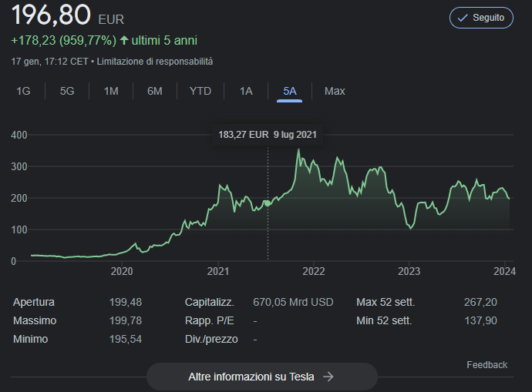Choose the 5A time range tab
532x392 pixels.
tap(289, 91)
